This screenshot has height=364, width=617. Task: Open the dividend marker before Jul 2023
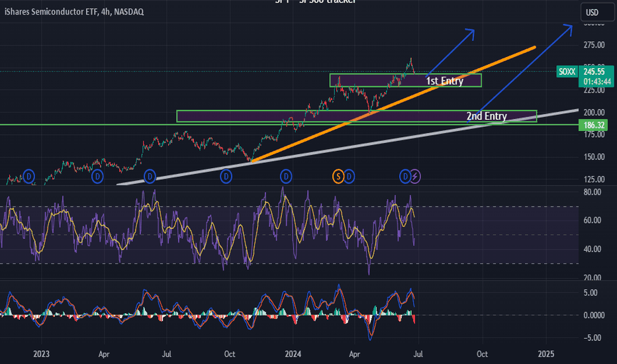(x=150, y=176)
